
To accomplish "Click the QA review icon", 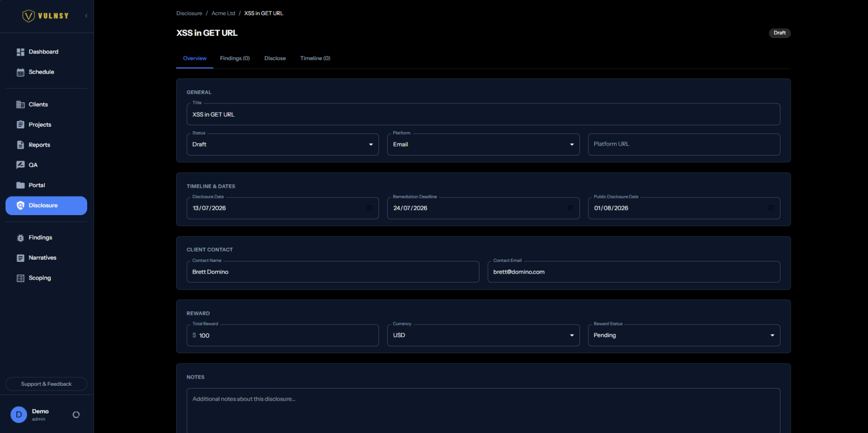I will point(20,165).
